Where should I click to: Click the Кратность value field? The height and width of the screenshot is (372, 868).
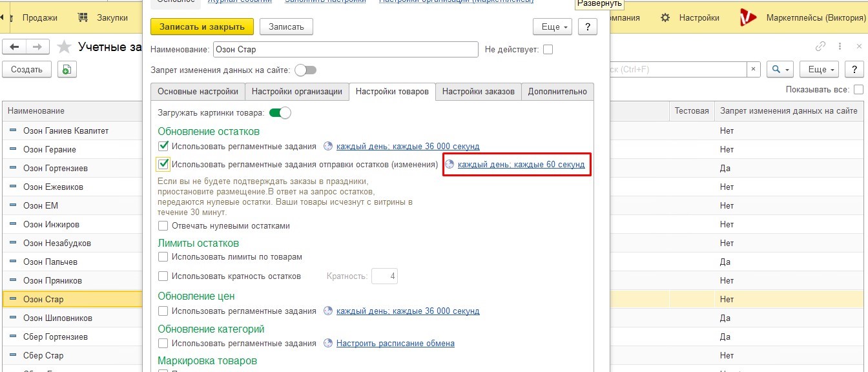click(384, 276)
